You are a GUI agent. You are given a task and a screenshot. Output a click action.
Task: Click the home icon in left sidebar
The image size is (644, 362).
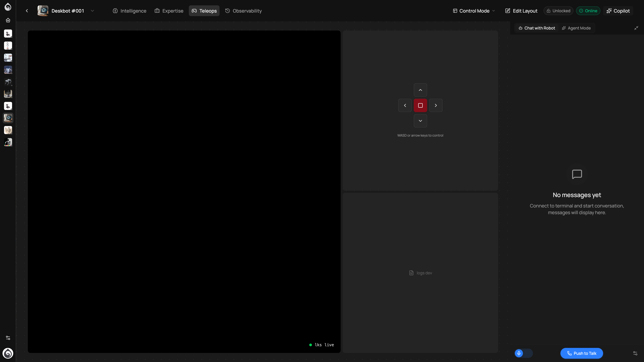coord(8,20)
